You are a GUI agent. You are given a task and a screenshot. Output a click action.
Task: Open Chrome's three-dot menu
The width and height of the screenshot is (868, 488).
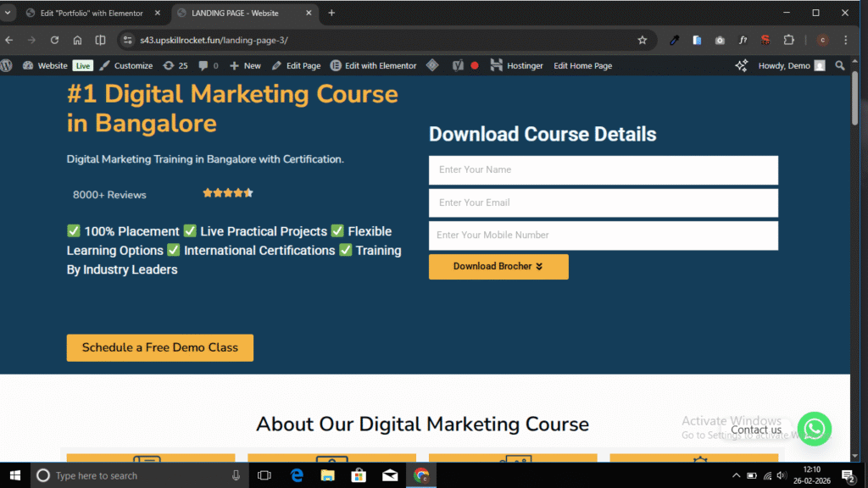tap(845, 40)
